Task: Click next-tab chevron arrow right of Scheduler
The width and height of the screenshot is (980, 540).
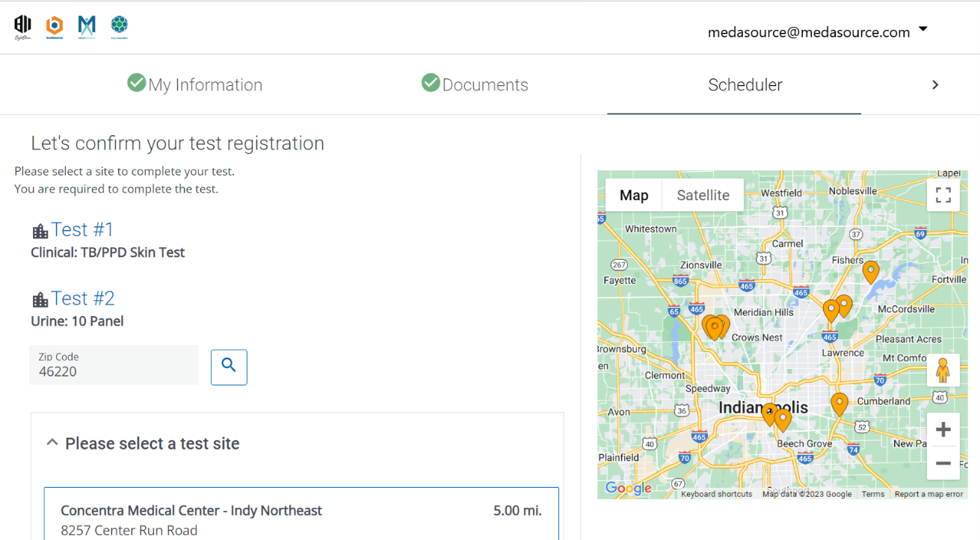Action: pos(935,85)
